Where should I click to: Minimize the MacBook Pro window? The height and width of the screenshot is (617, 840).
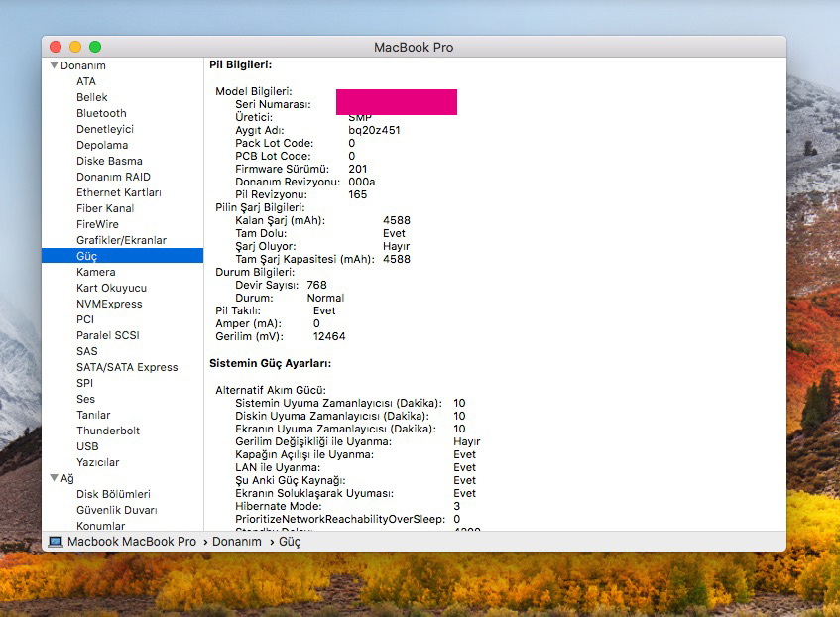pyautogui.click(x=75, y=47)
